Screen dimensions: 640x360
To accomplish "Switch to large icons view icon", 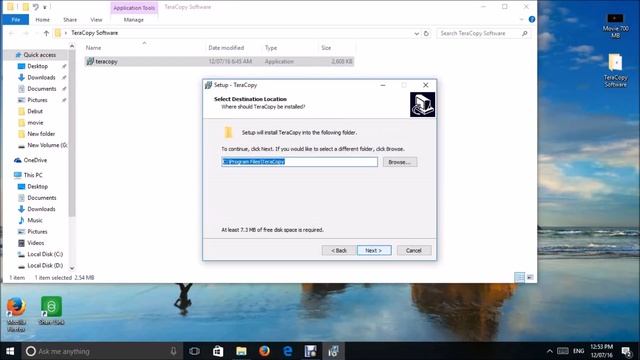I will [530, 277].
